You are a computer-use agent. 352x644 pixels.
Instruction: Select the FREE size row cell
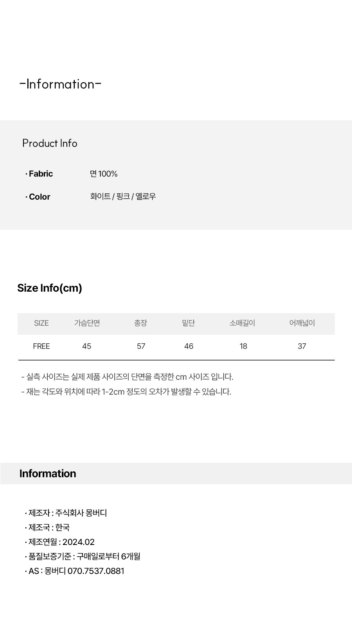(x=41, y=346)
